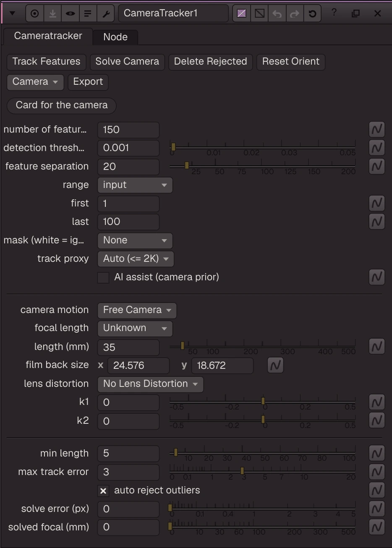Click animation icon for k2
This screenshot has height=548, width=392.
[377, 420]
